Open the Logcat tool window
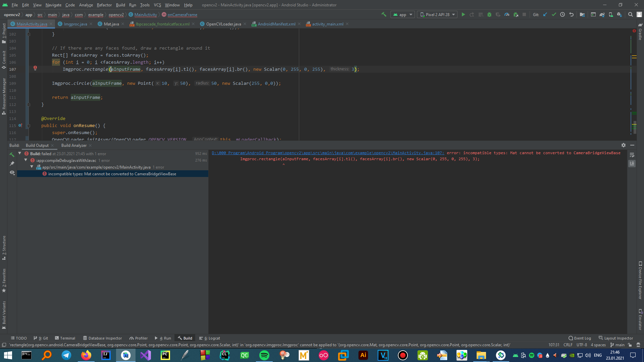 click(x=210, y=338)
